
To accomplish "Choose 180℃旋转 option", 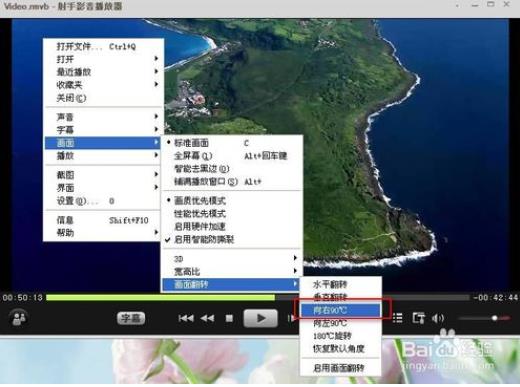I will (341, 336).
